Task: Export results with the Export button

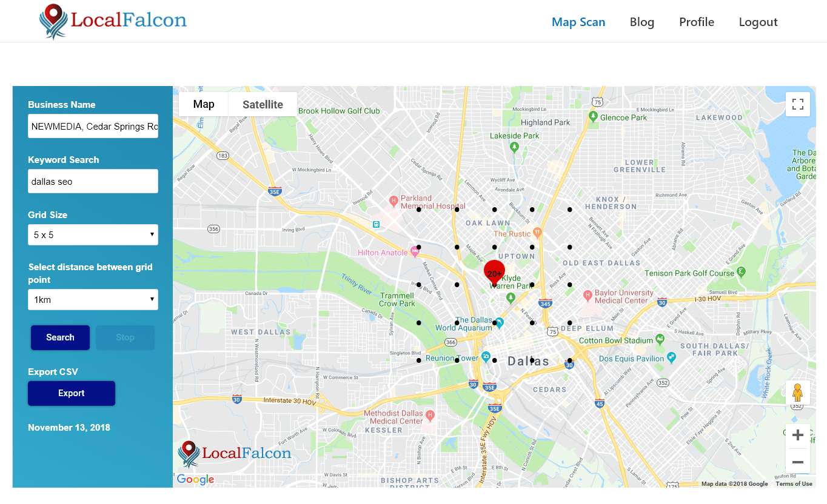Action: [x=72, y=393]
